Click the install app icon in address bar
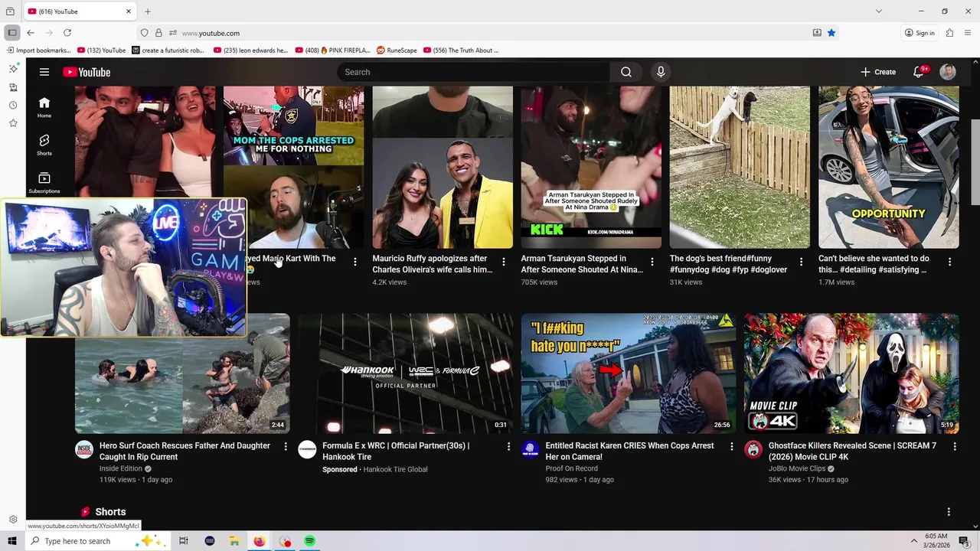 (x=817, y=33)
